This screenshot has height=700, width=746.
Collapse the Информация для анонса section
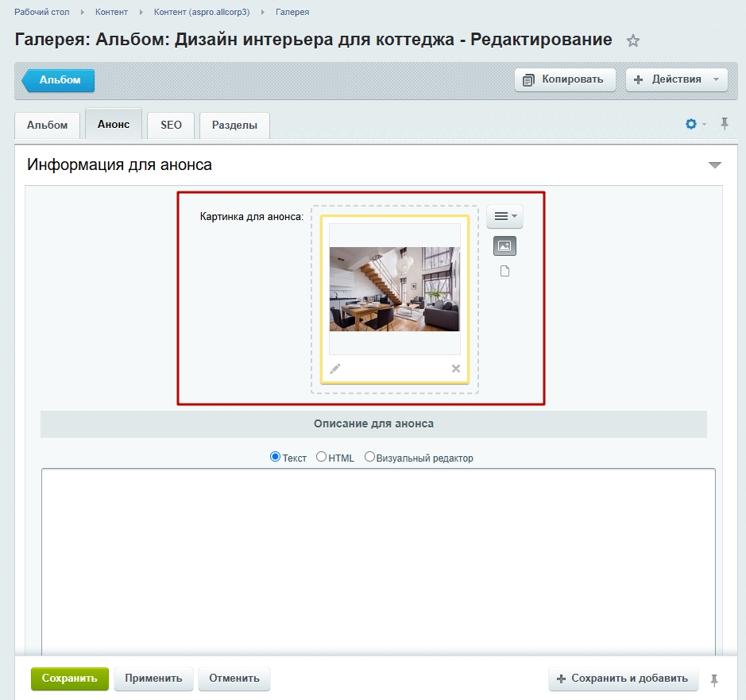coord(714,165)
